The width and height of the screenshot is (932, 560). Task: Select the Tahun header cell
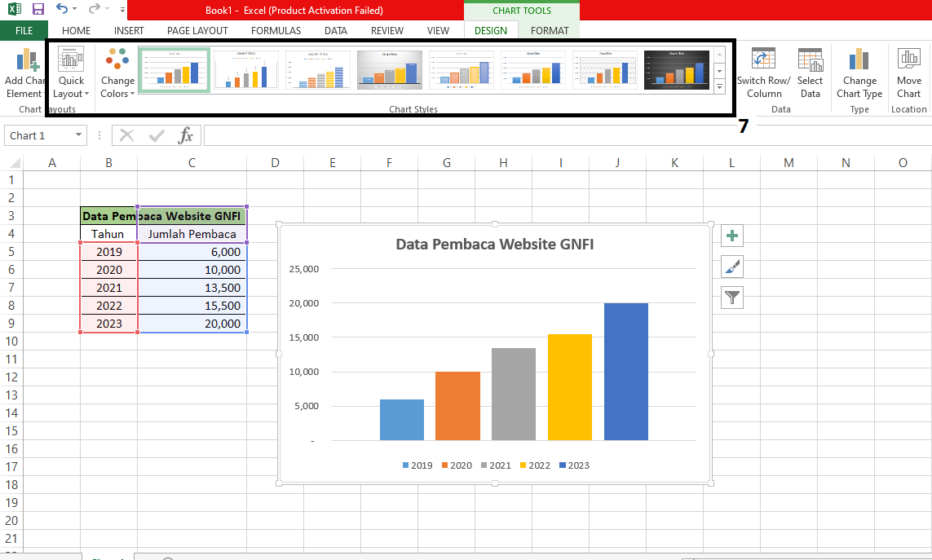(x=108, y=234)
